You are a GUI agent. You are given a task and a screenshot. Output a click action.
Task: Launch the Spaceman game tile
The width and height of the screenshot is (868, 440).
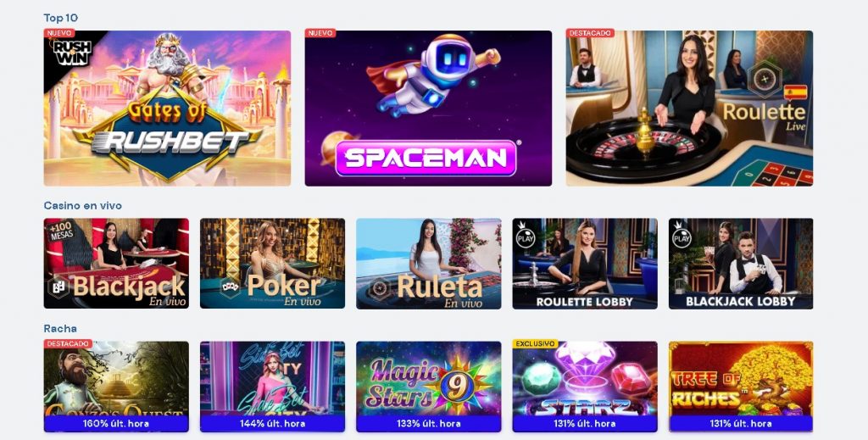(x=428, y=108)
